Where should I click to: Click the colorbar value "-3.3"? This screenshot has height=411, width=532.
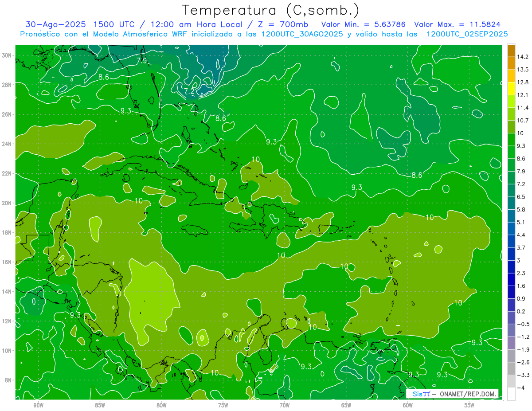(x=523, y=375)
